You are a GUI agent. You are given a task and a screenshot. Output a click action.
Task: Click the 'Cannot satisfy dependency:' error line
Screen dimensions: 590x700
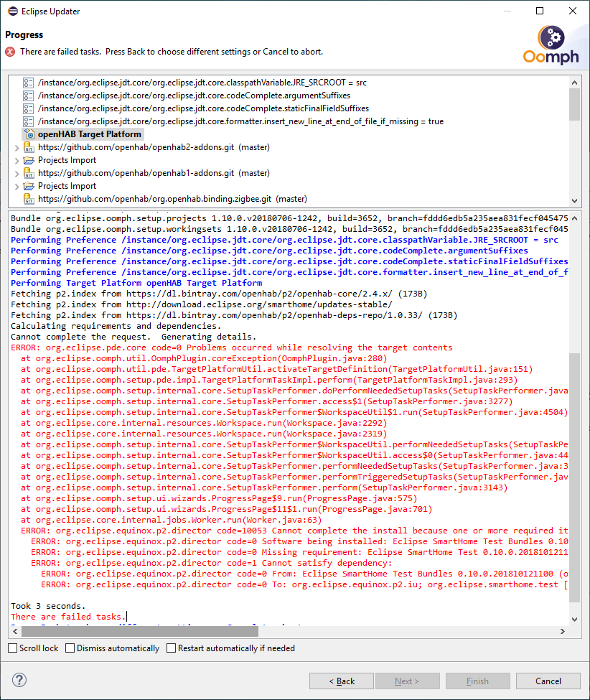pos(212,564)
